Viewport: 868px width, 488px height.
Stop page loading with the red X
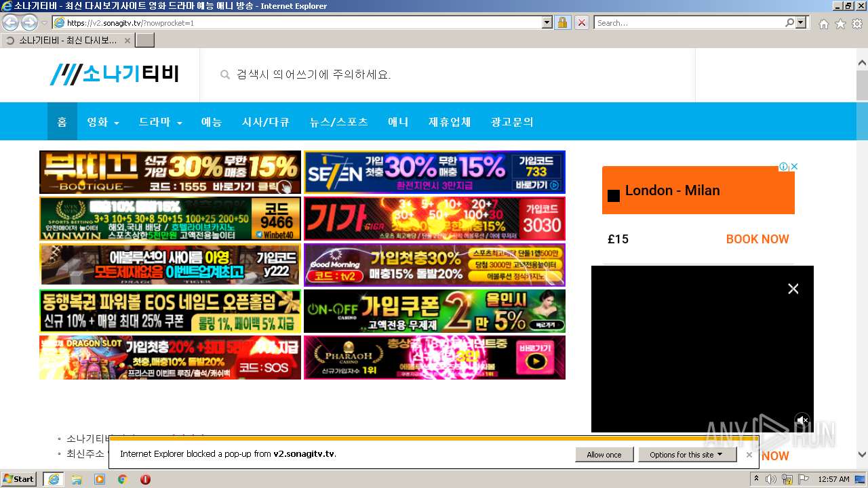(582, 22)
